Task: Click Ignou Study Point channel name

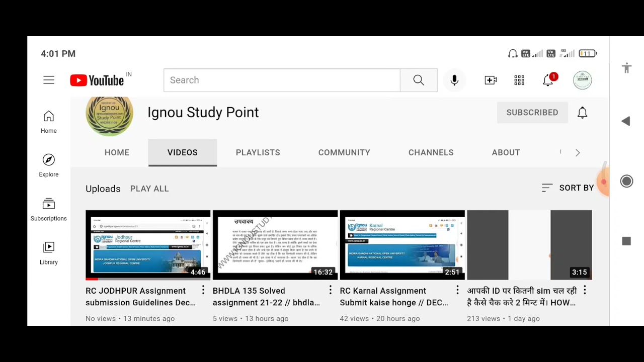Action: coord(203,112)
